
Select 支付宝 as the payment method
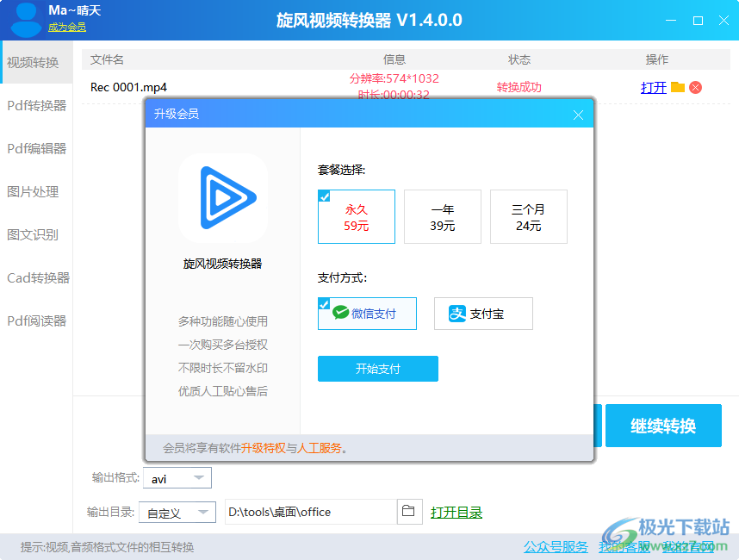coord(483,313)
